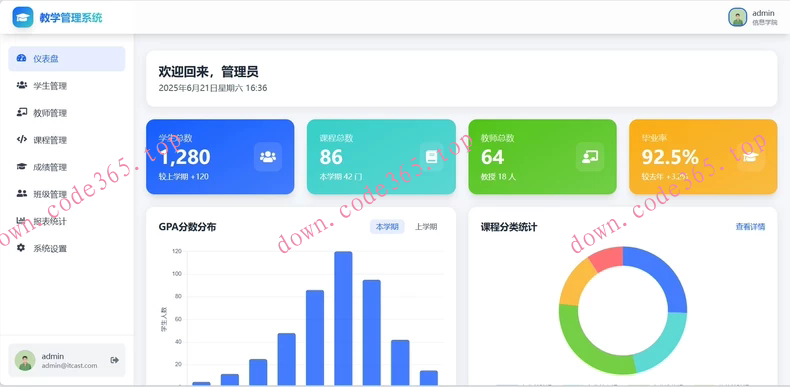Open 系统设置 in the sidebar
Image resolution: width=790 pixels, height=387 pixels.
[x=67, y=248]
